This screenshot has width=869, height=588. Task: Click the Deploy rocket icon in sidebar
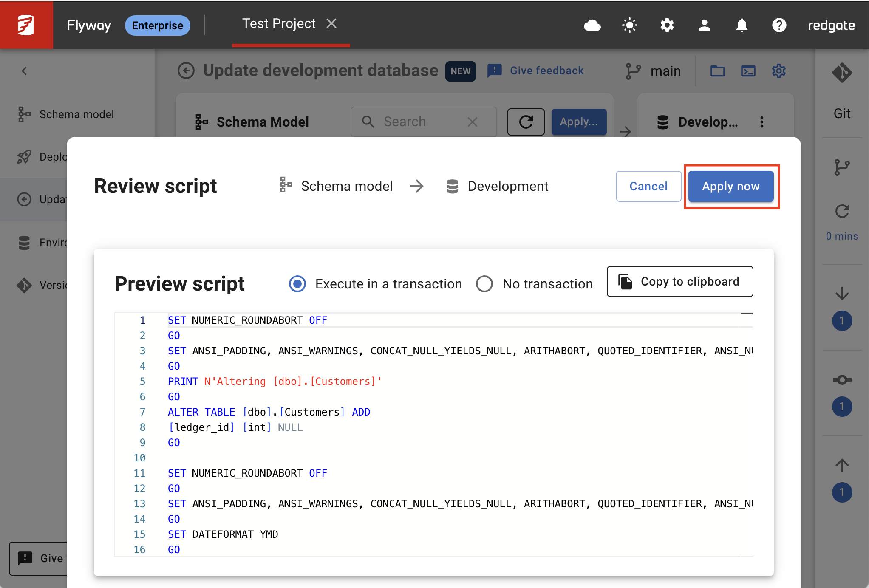[24, 157]
